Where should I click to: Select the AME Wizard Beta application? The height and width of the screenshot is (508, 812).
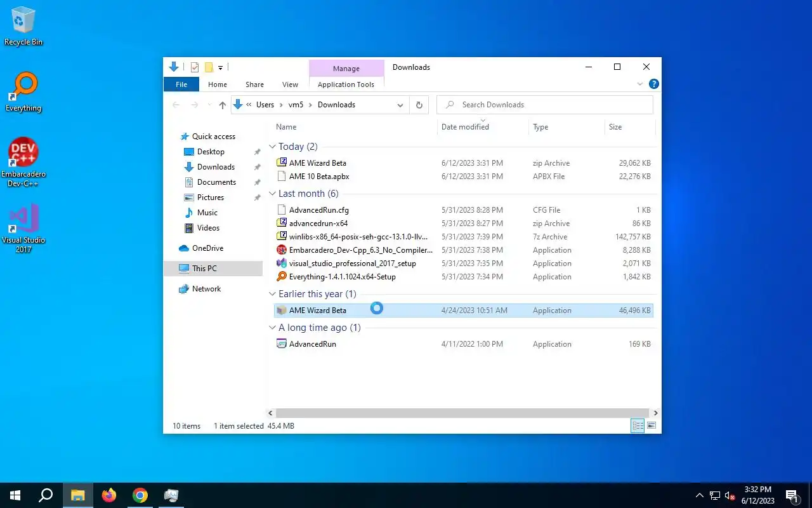464,311
